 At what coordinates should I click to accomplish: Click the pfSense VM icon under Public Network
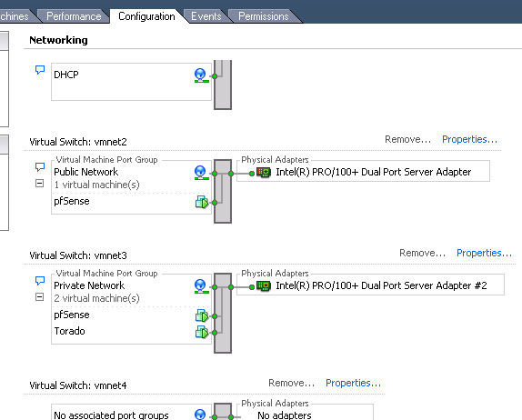pos(202,202)
